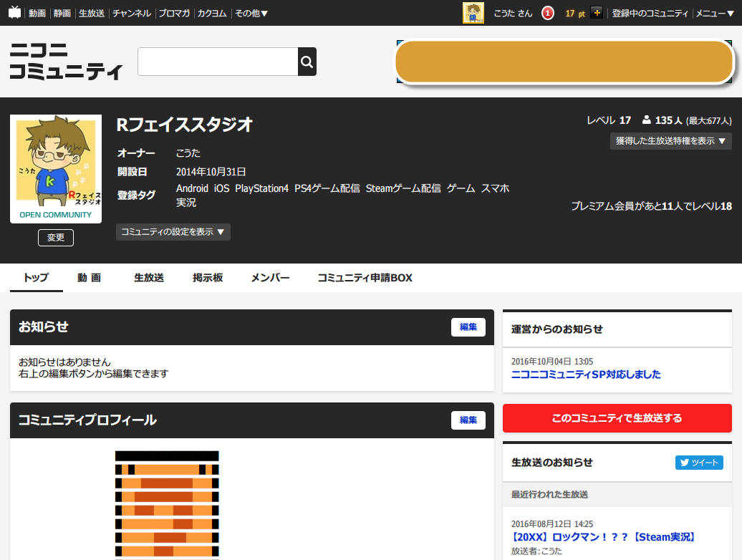Screen dimensions: 742x560
Task: Click the 変更 button under the community image
Action: pos(55,237)
